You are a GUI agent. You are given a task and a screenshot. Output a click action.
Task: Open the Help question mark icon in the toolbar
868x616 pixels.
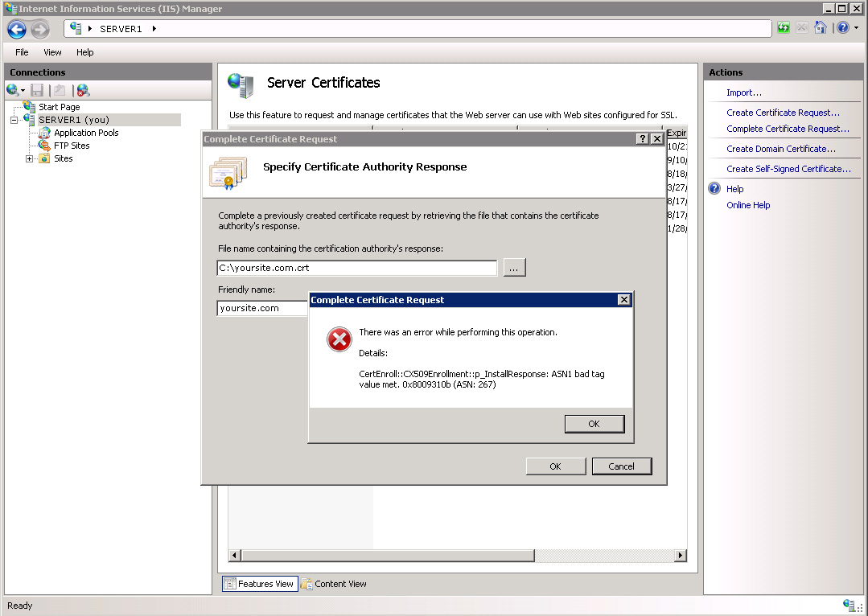843,27
